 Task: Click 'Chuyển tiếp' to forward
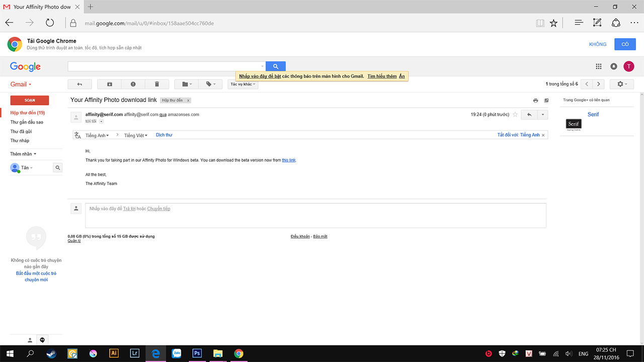click(158, 209)
